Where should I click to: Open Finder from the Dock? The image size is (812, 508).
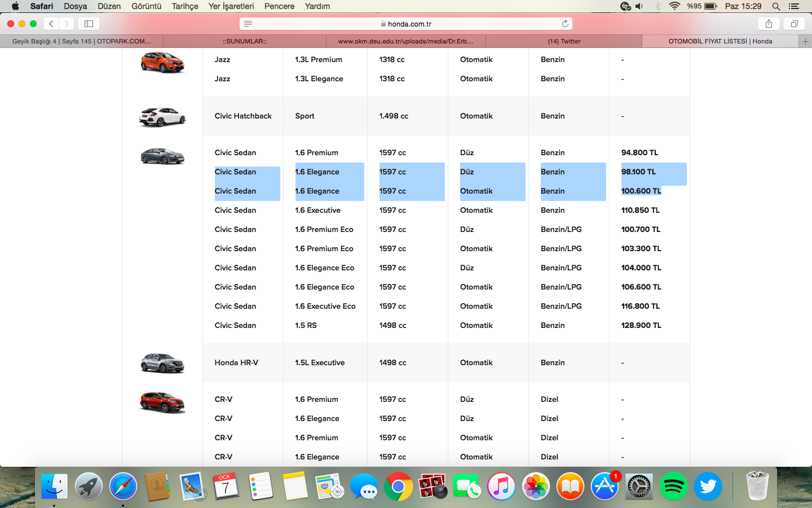click(x=54, y=486)
